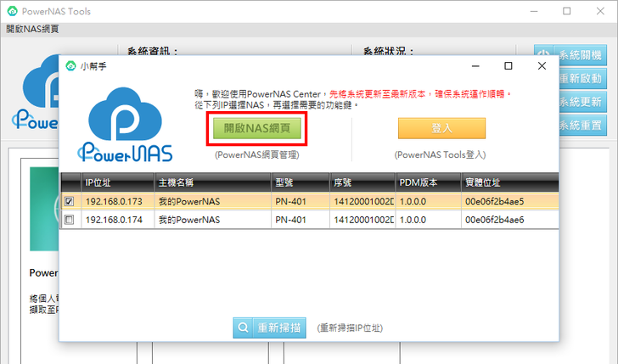The width and height of the screenshot is (618, 364).
Task: Click the 重新掃描 rescan button
Action: (x=270, y=328)
